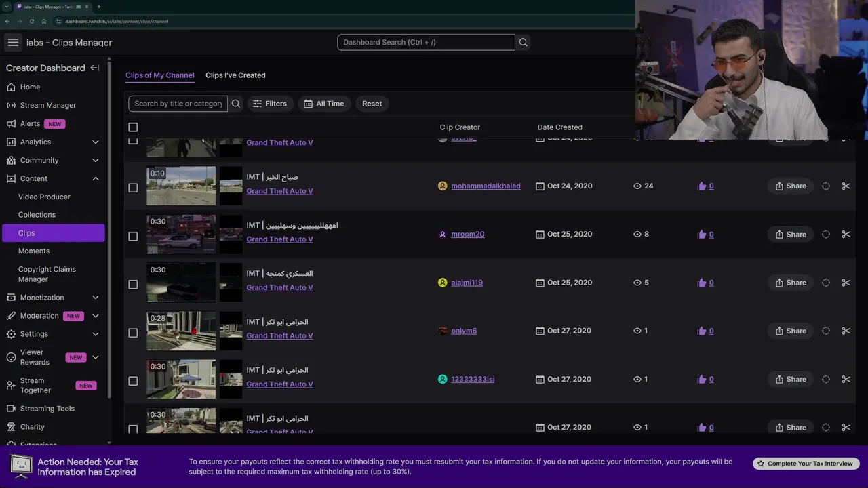Expand the Moderation sidebar section
The image size is (868, 488).
95,315
